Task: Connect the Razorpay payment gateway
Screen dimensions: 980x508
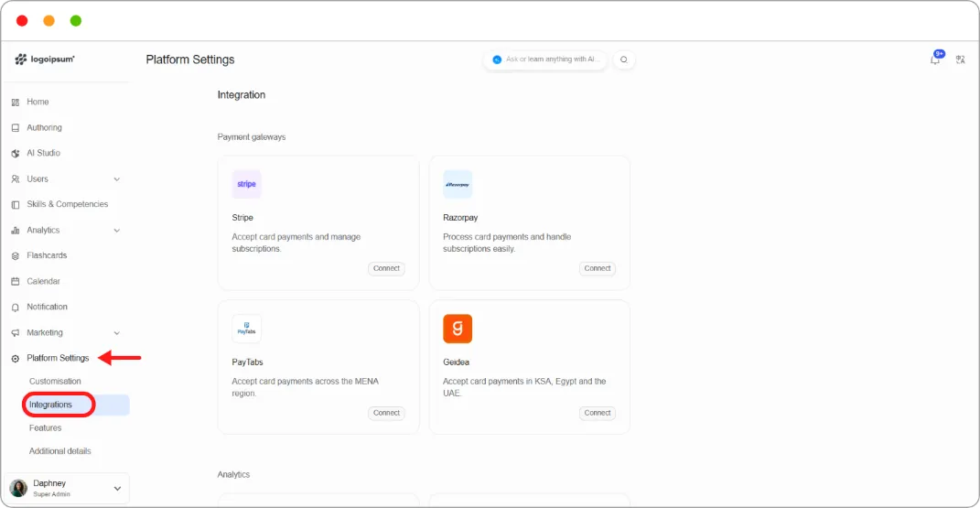Action: click(598, 268)
